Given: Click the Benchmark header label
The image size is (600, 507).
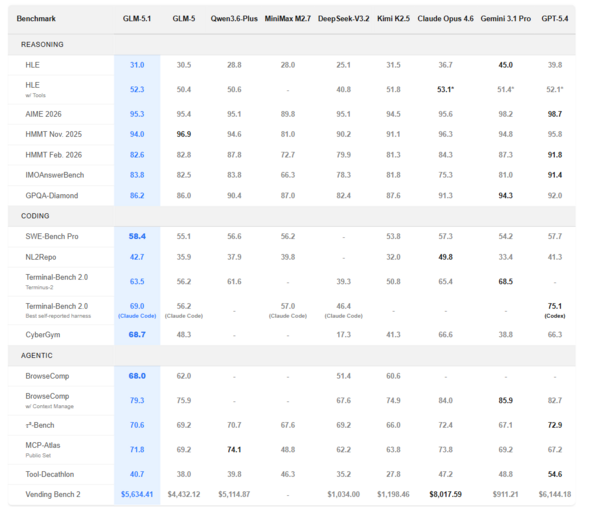Looking at the screenshot, I should pyautogui.click(x=36, y=19).
